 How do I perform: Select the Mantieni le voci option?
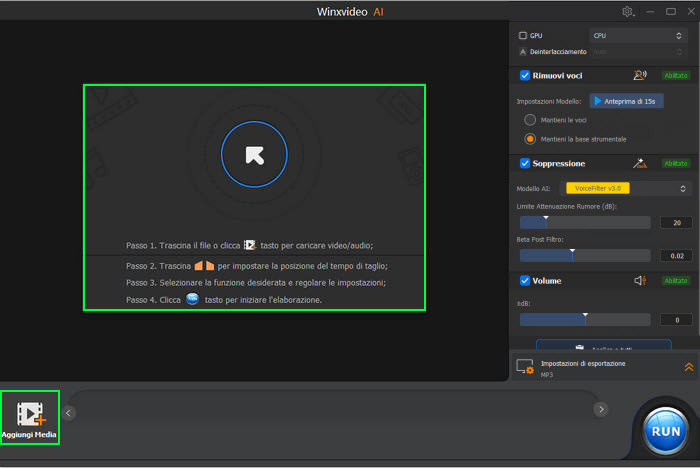(530, 120)
